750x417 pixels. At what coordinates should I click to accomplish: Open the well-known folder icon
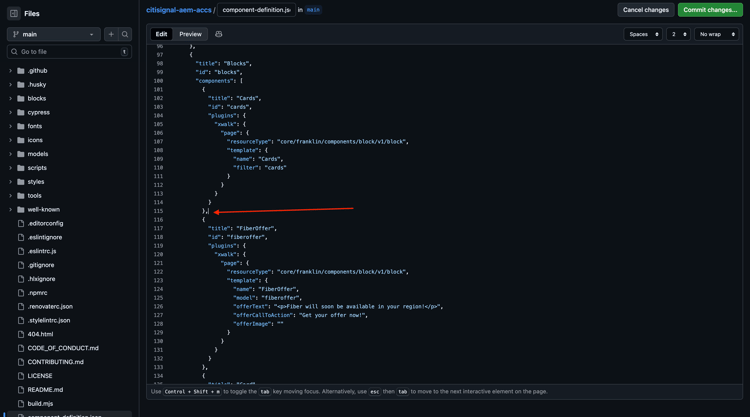pyautogui.click(x=21, y=209)
